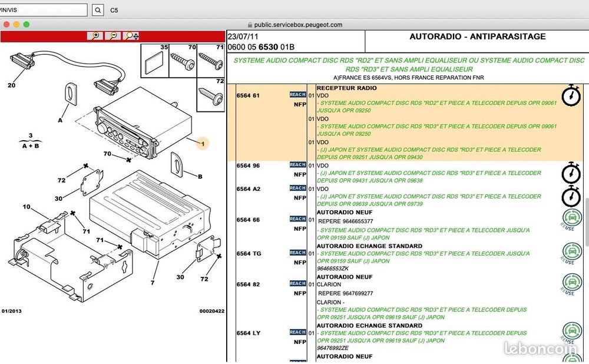
Task: Click the France ES 6564VS note line
Action: tap(409, 78)
